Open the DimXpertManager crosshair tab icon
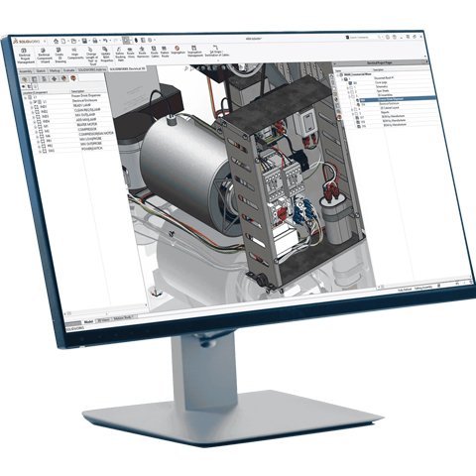 click(55, 78)
